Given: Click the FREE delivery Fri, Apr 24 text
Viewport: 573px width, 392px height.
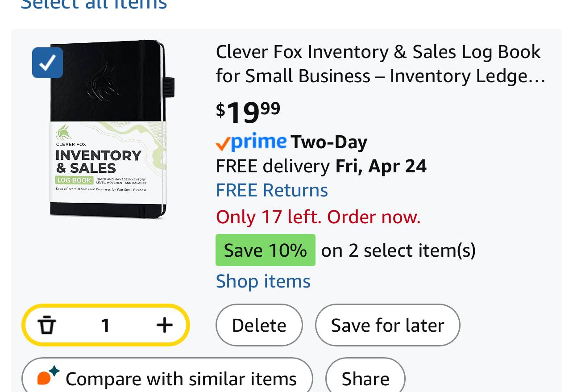Looking at the screenshot, I should tap(321, 166).
